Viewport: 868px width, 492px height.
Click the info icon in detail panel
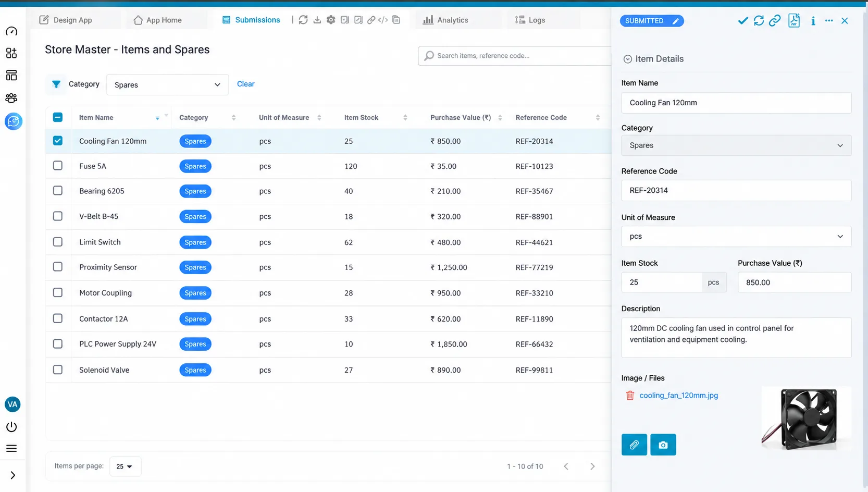pos(813,21)
